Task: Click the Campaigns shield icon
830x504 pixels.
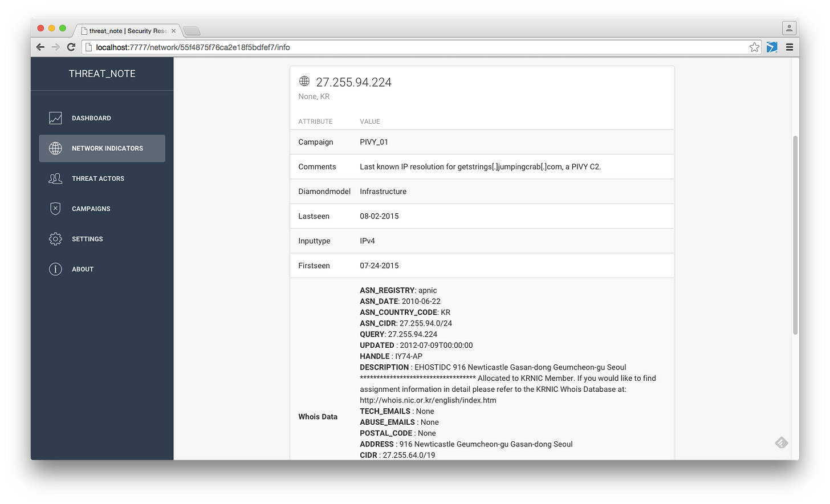Action: click(x=55, y=209)
